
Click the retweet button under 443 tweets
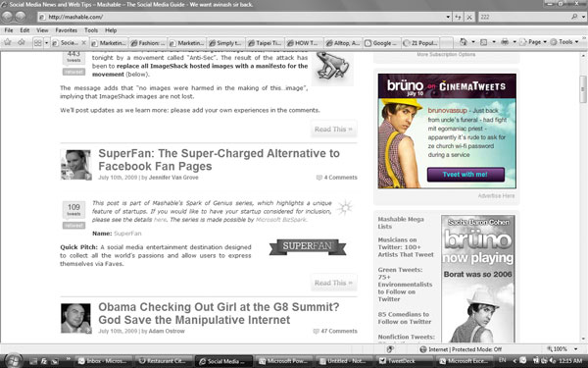pyautogui.click(x=73, y=72)
